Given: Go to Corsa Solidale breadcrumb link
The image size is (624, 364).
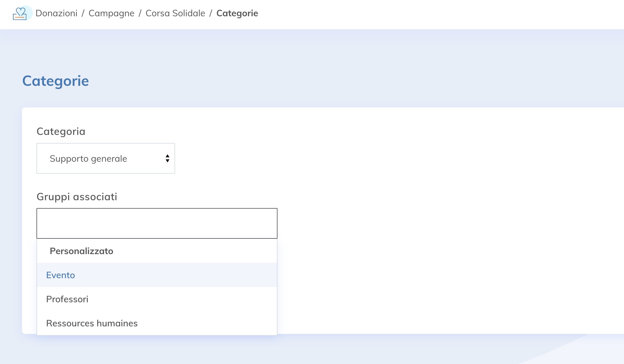Looking at the screenshot, I should click(175, 13).
